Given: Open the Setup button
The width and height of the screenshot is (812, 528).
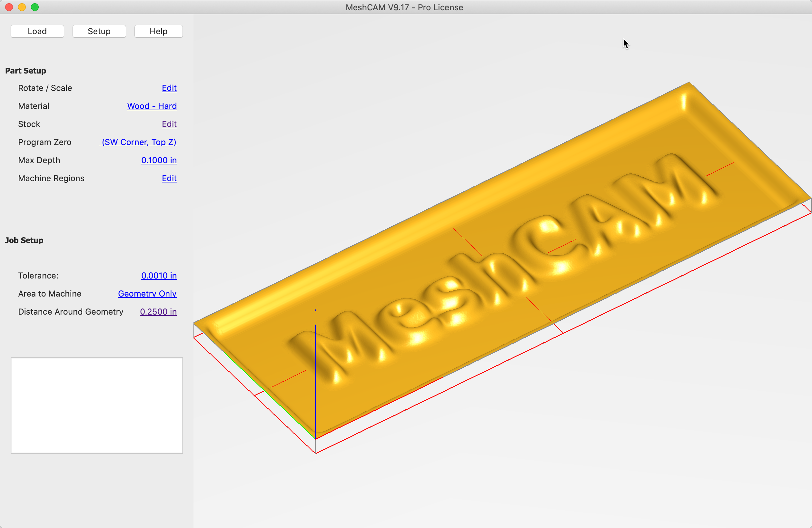Looking at the screenshot, I should click(x=99, y=31).
